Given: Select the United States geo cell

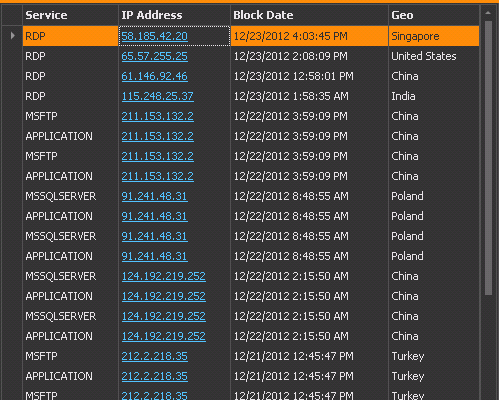Looking at the screenshot, I should (434, 56).
